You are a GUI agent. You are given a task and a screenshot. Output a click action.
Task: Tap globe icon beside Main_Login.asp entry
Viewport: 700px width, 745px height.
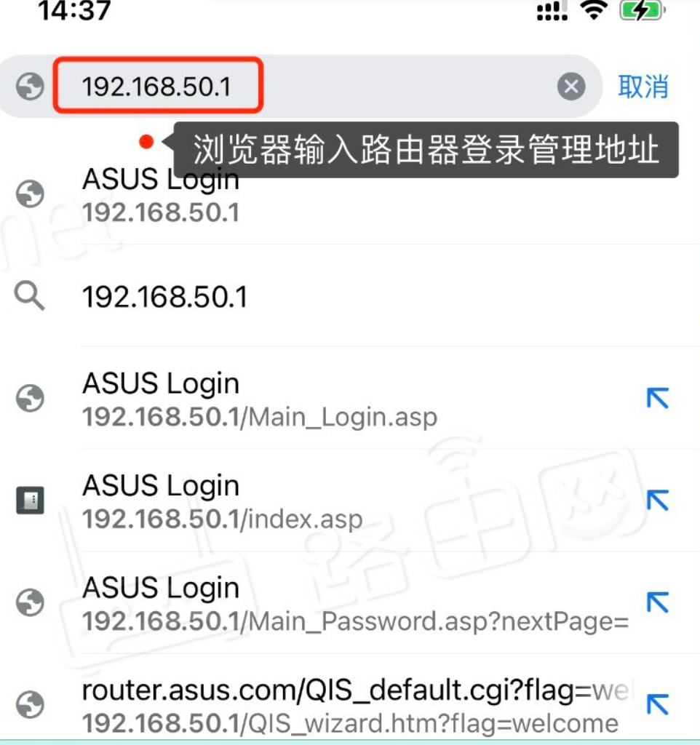point(30,398)
